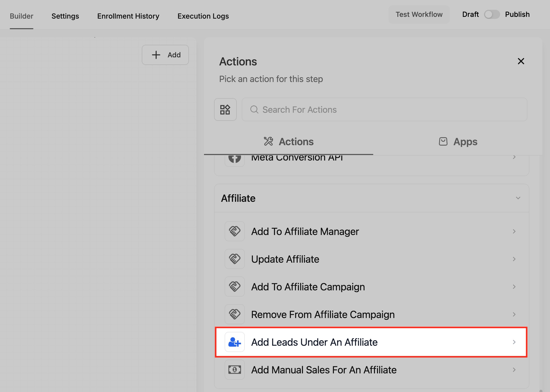Click the handshake icon beside Update Affiliate
Screen dimensions: 550x392
pos(234,259)
